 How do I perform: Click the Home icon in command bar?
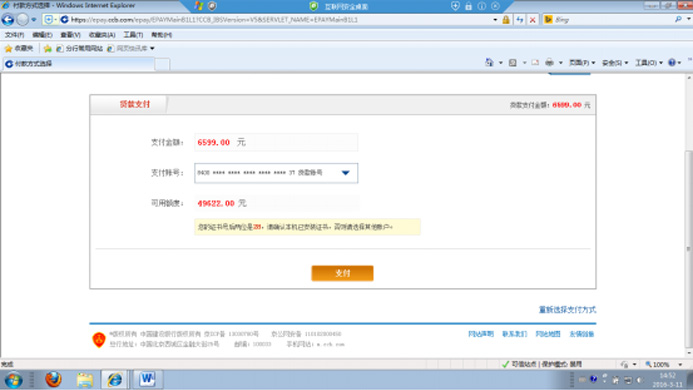point(489,62)
